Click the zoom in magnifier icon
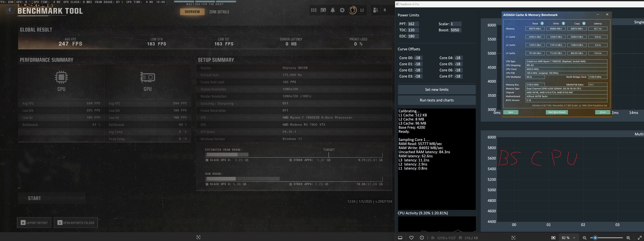The image size is (644, 241). coord(628,238)
